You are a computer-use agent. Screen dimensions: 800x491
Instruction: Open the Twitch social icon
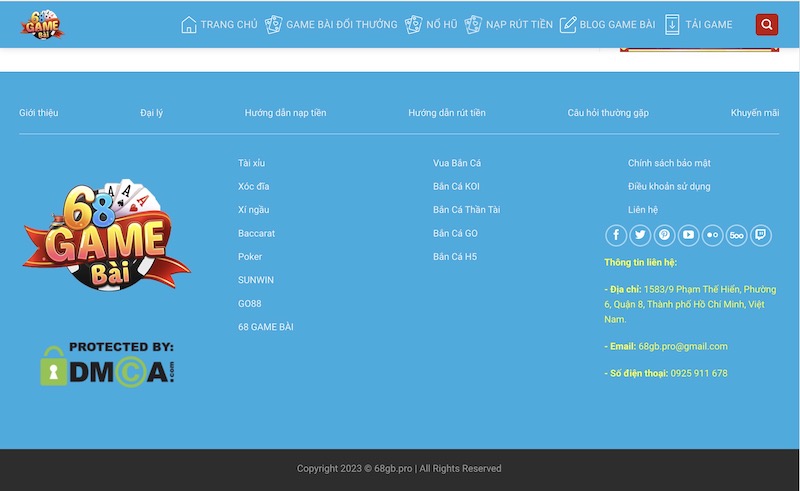click(x=761, y=235)
